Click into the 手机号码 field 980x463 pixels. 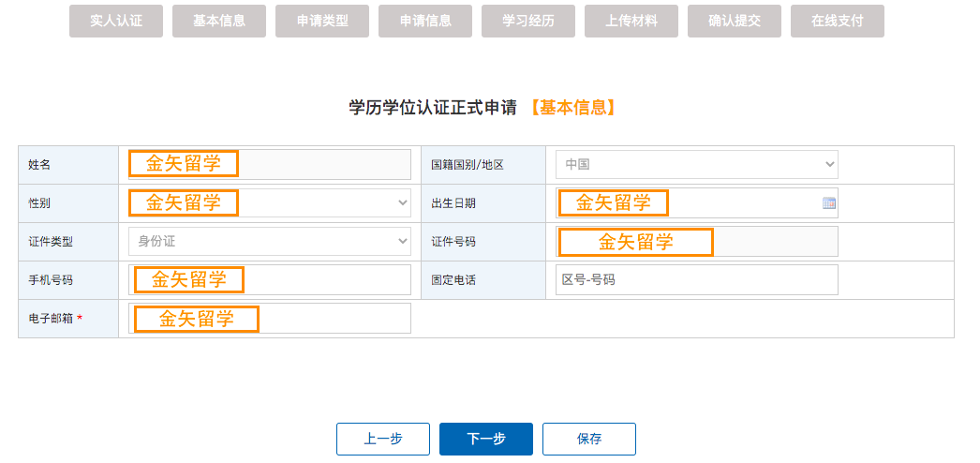coord(270,280)
